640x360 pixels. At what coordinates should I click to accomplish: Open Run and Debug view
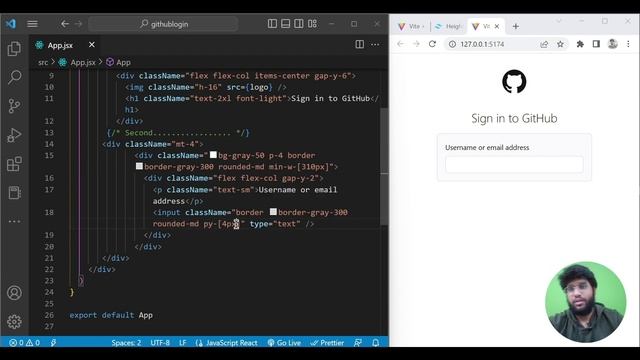point(14,135)
